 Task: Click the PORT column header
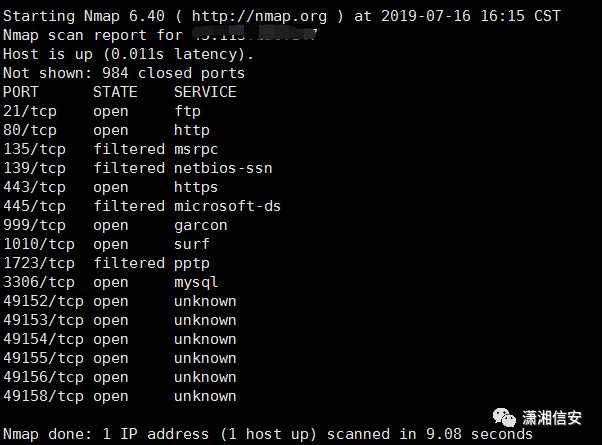click(21, 92)
